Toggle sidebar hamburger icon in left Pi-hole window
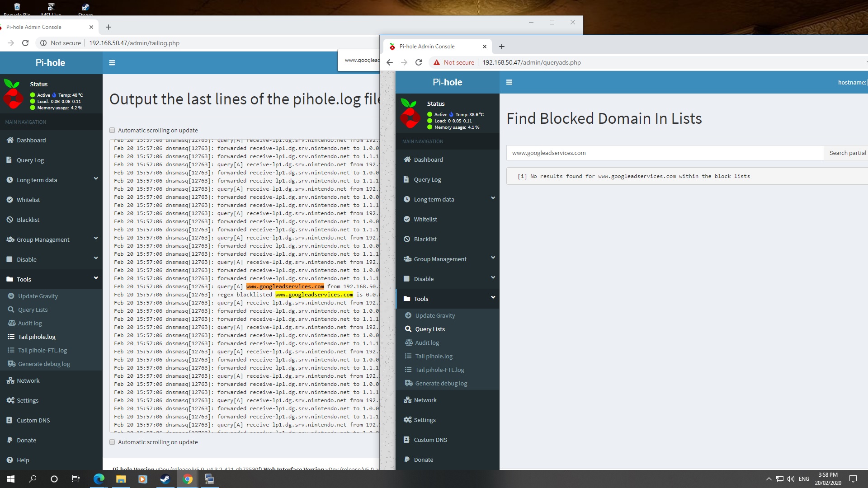This screenshot has width=868, height=488. click(112, 63)
